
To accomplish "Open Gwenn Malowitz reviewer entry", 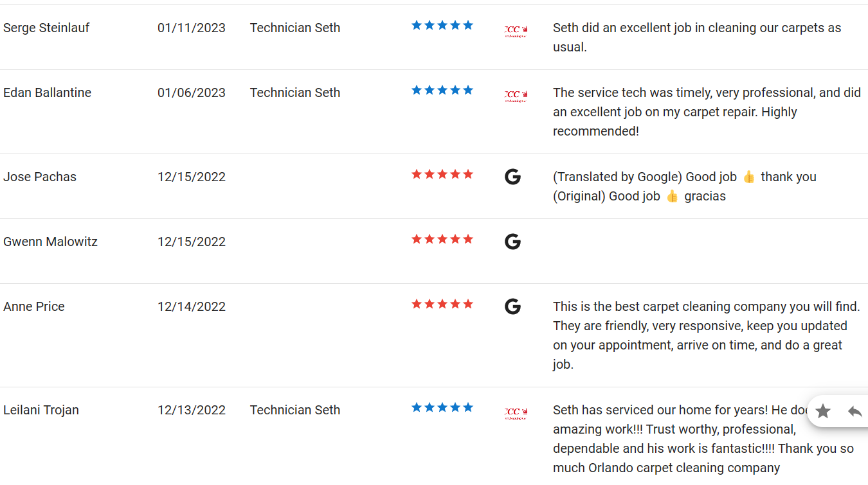I will pyautogui.click(x=50, y=242).
